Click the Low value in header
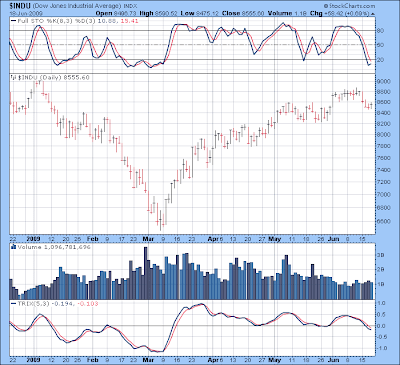The width and height of the screenshot is (400, 365). tap(206, 13)
